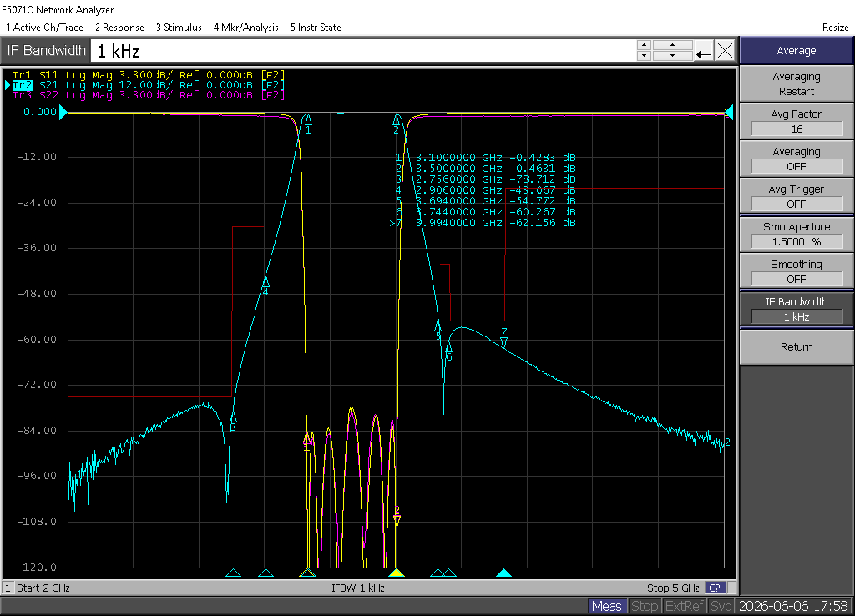
Task: Click the Start 2 GHz label
Action: [x=43, y=588]
